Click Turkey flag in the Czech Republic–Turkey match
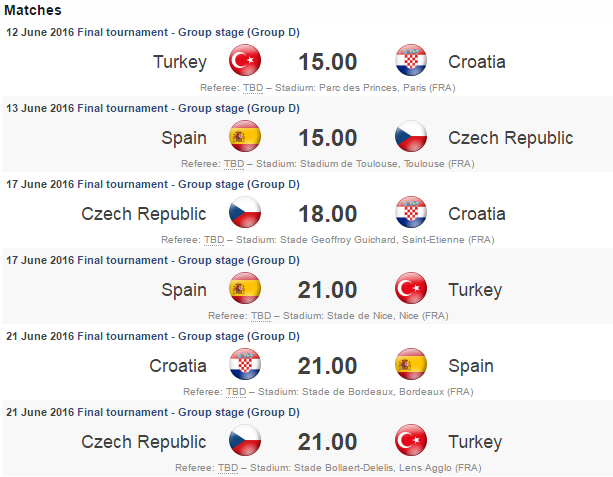Viewport: 613px width, 477px height. 411,442
